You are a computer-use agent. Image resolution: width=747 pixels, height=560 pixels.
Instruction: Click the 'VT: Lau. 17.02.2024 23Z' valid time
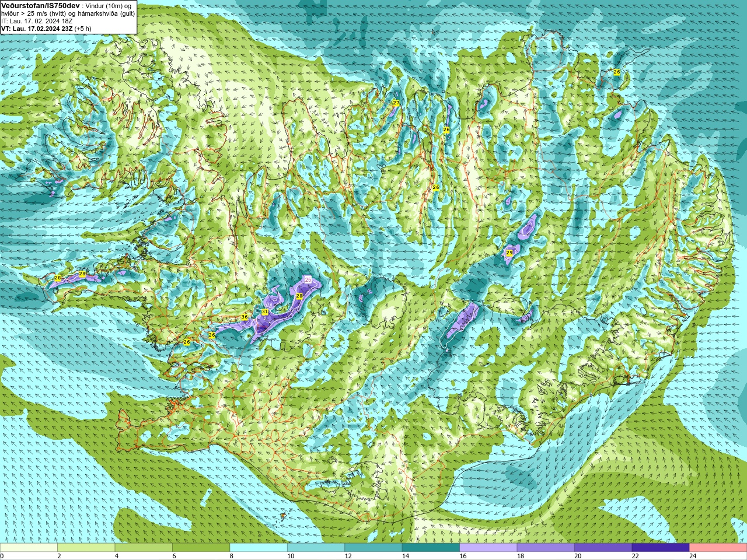coord(37,28)
